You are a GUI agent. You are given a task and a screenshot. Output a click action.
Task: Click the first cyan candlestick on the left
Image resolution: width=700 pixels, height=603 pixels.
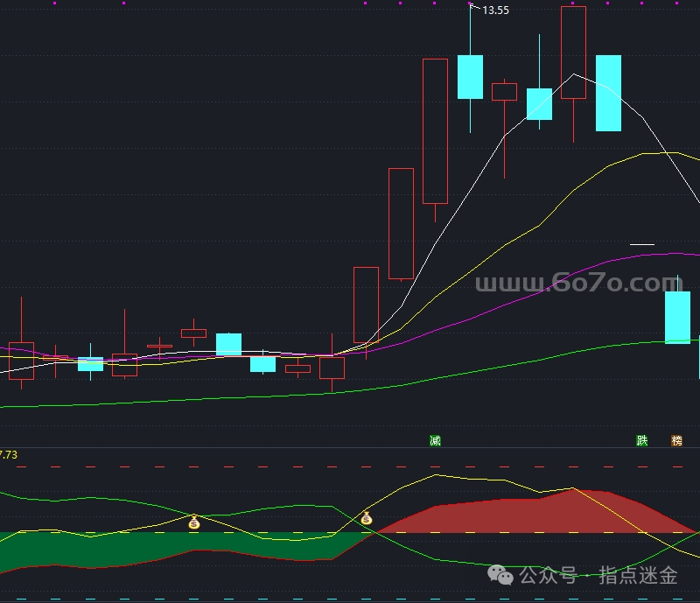tap(90, 363)
